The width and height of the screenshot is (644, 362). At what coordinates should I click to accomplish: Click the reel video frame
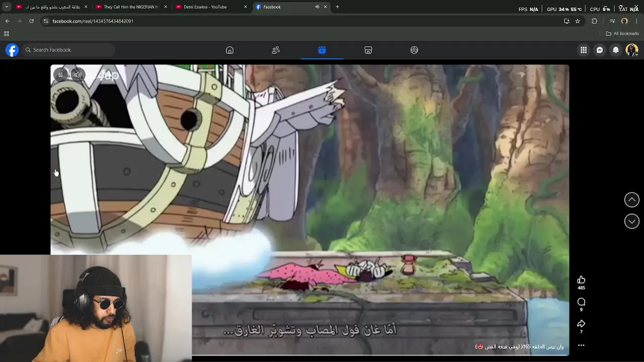tap(309, 210)
